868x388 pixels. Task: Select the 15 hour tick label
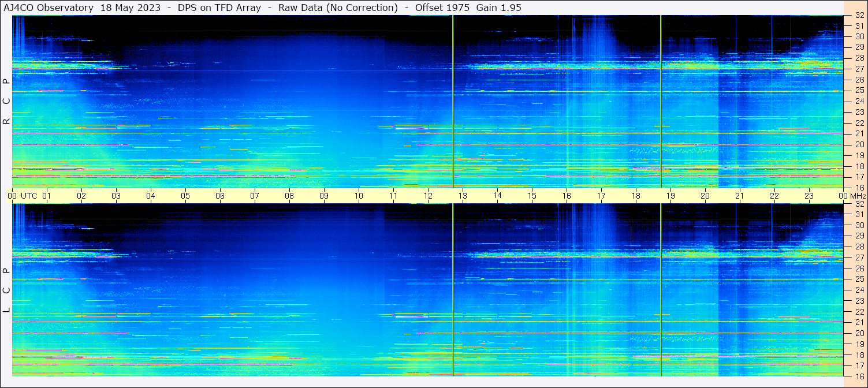click(x=532, y=196)
